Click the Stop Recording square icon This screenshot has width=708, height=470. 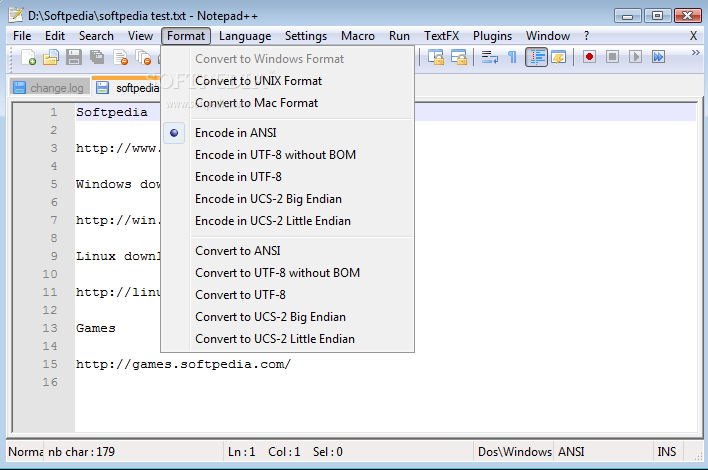click(612, 57)
